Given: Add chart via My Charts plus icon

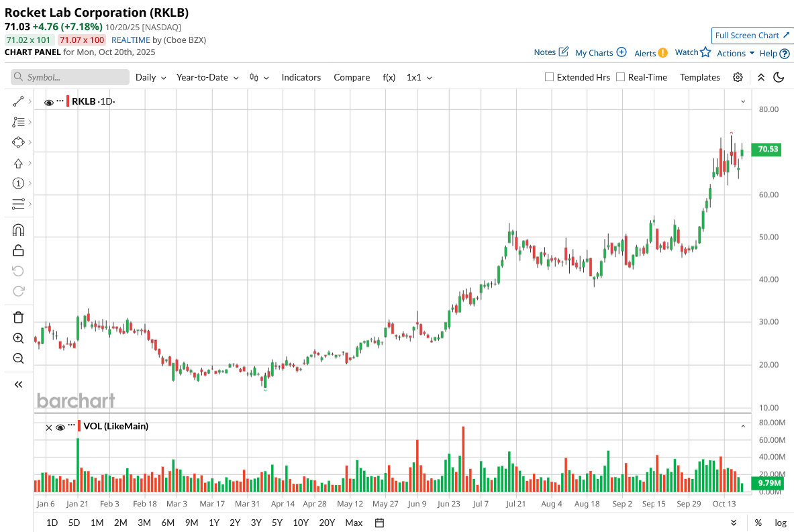Looking at the screenshot, I should (x=622, y=52).
